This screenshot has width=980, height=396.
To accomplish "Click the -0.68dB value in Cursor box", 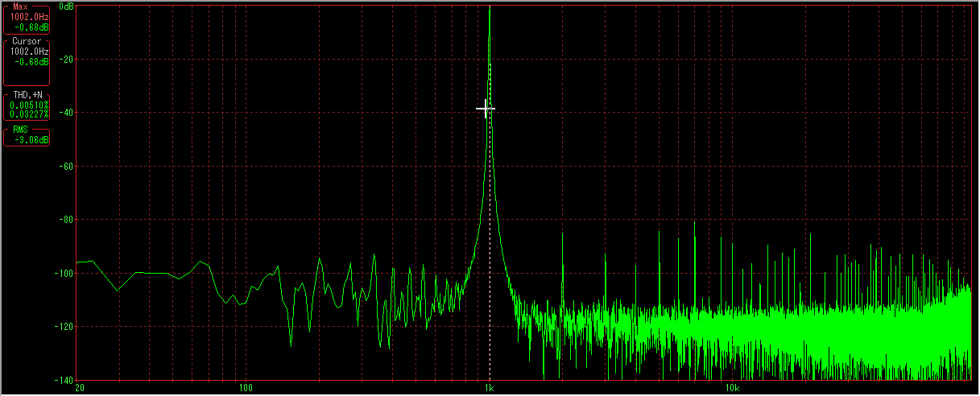I will tap(32, 60).
